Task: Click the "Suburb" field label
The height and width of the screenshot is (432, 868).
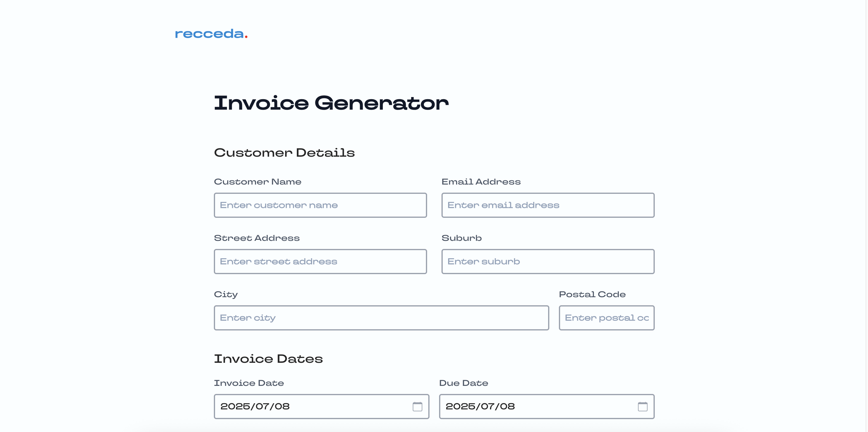Action: pos(461,238)
